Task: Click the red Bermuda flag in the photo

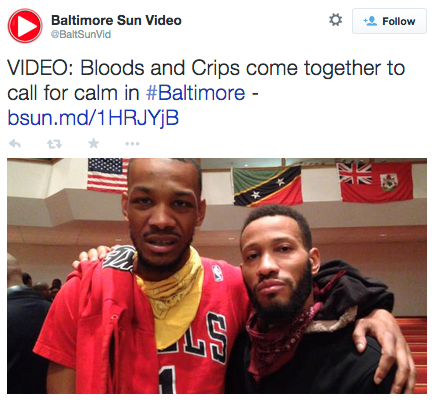Action: point(376,182)
